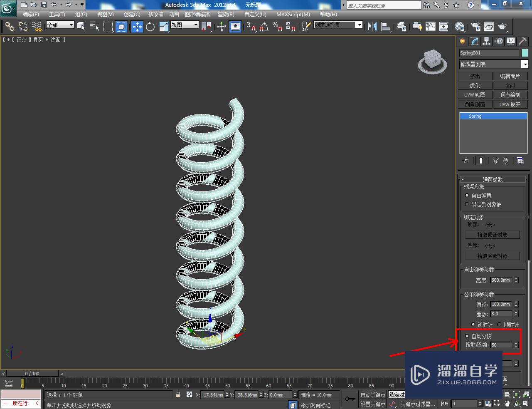Viewport: 532px width, 409px height.
Task: Open the 全部 selection filter dropdown
Action: (x=60, y=25)
